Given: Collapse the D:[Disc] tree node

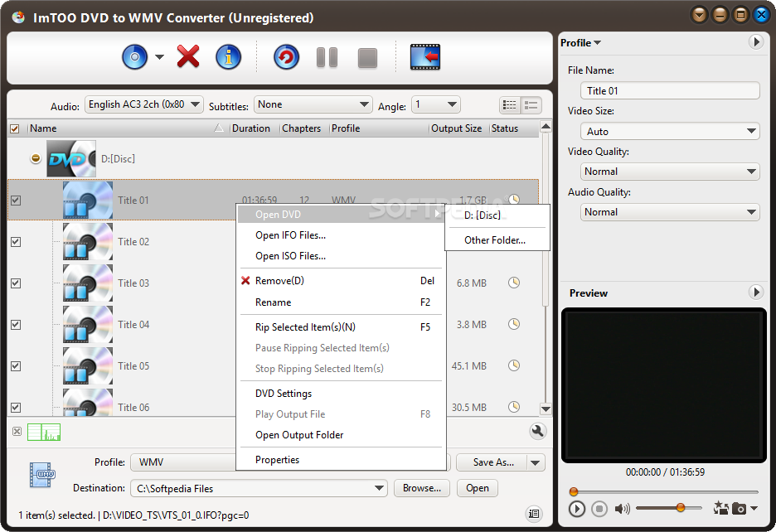Looking at the screenshot, I should tap(36, 158).
